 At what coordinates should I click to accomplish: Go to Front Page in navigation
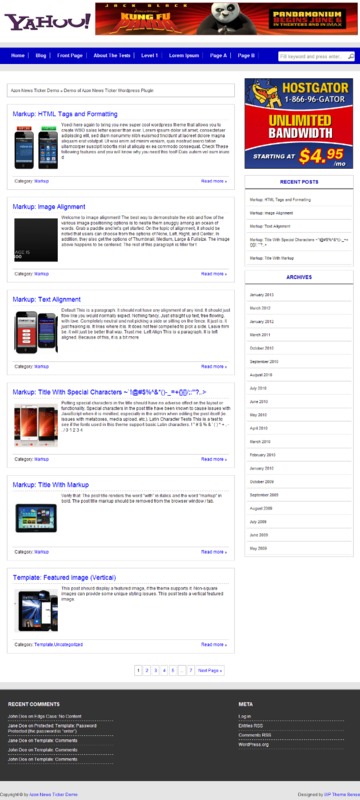(70, 56)
